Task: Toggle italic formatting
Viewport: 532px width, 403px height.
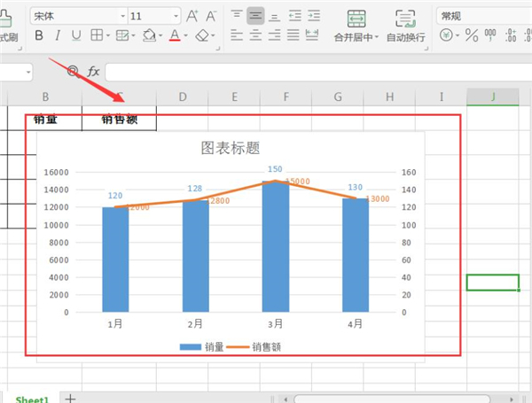Action: [x=58, y=35]
